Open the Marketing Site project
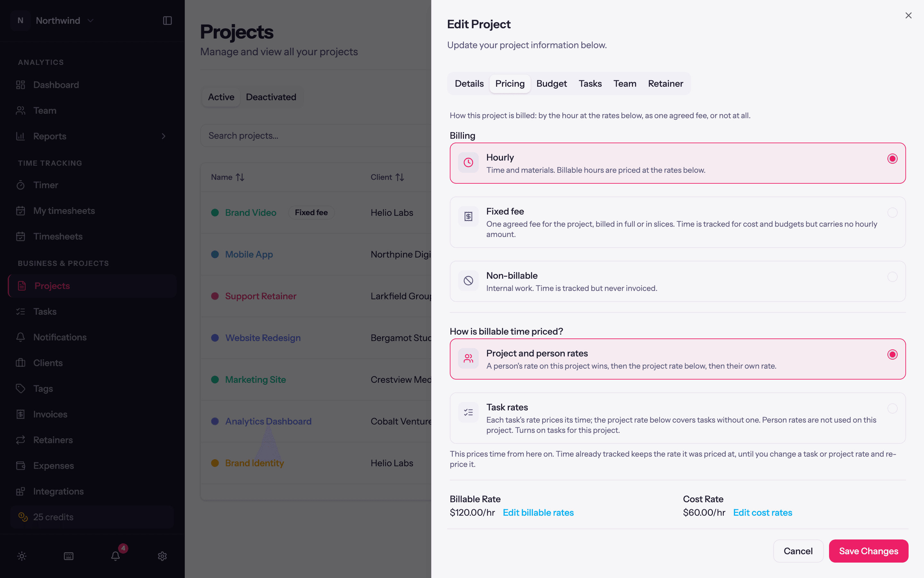 (x=255, y=380)
